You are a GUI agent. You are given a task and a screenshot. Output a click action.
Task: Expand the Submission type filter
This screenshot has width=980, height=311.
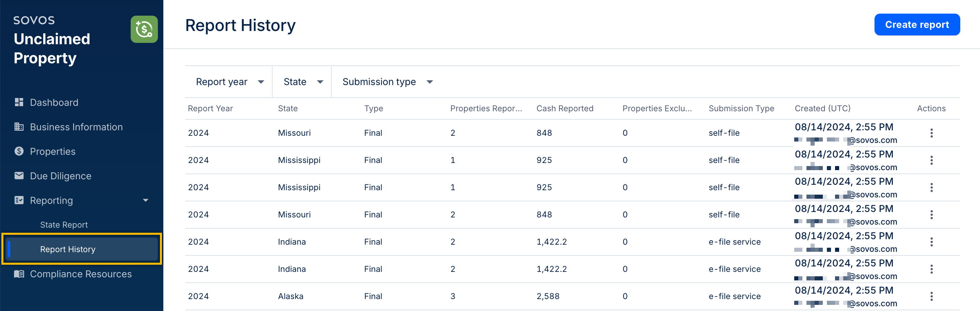(x=387, y=82)
